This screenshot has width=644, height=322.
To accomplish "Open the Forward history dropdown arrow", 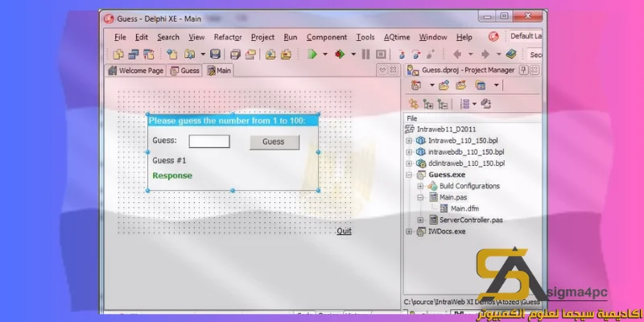I will tap(498, 54).
